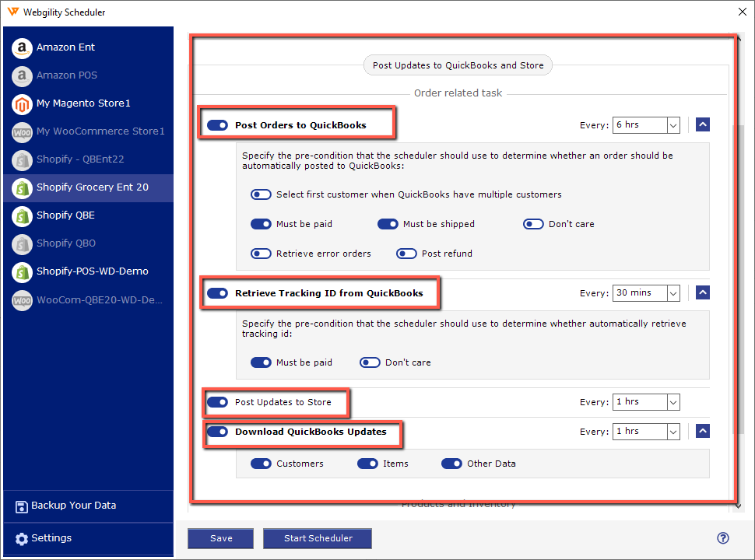Image resolution: width=755 pixels, height=560 pixels.
Task: Open Post Updates to Store interval dropdown
Action: [x=646, y=401]
